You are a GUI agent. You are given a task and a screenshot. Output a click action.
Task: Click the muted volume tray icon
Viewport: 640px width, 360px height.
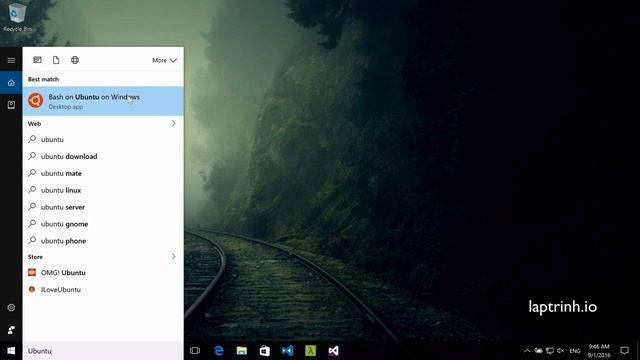pos(560,351)
